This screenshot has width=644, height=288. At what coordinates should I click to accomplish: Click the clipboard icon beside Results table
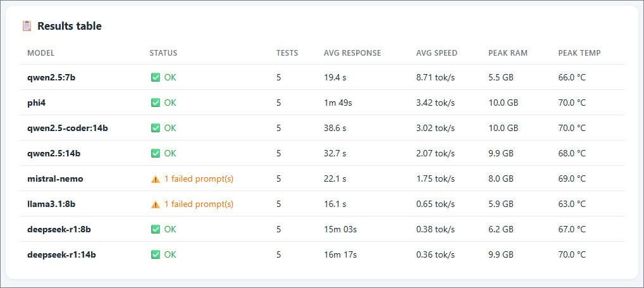tap(27, 26)
